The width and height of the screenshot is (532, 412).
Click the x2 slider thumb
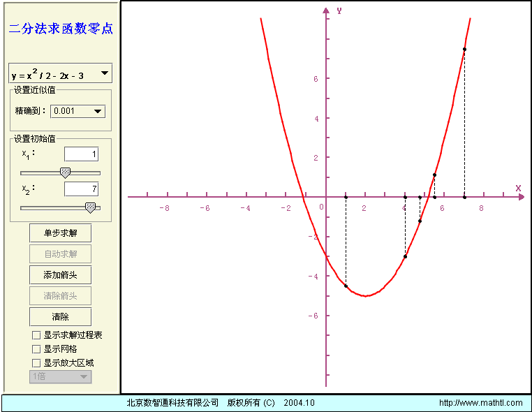pyautogui.click(x=90, y=207)
